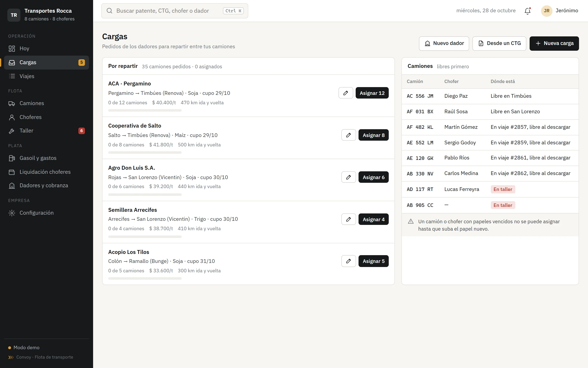The image size is (588, 368).
Task: Open Gasoil y gastos
Action: 46,158
